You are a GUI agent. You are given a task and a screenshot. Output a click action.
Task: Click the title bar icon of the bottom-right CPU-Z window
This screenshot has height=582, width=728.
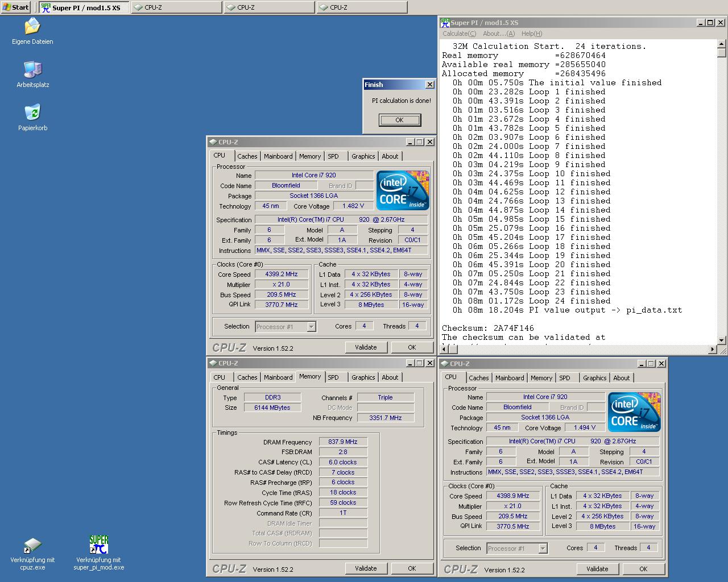(444, 364)
